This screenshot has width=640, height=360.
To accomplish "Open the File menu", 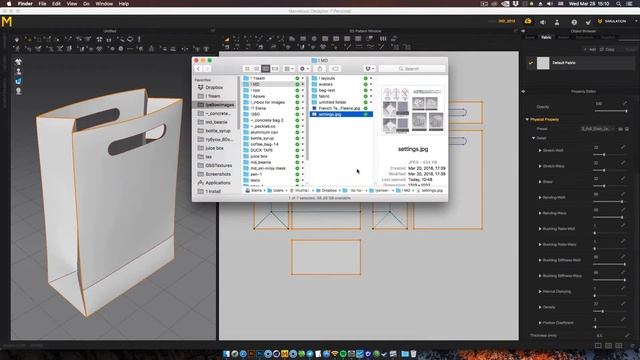I will click(42, 4).
